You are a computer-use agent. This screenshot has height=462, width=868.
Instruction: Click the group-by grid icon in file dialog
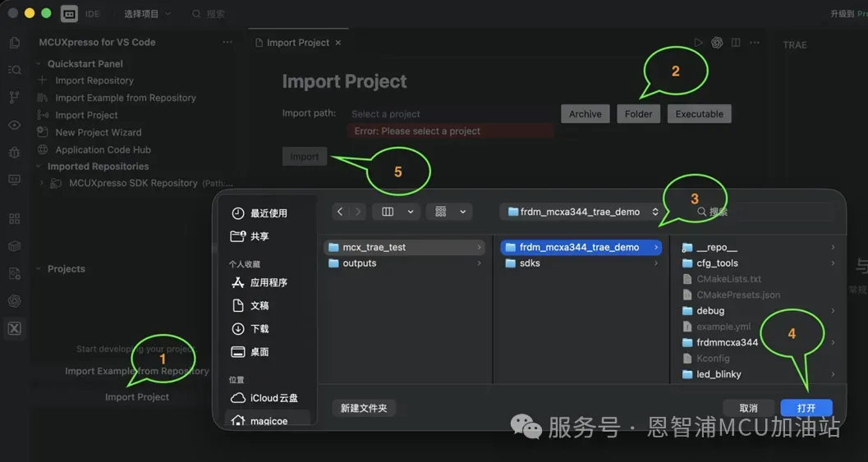(441, 212)
